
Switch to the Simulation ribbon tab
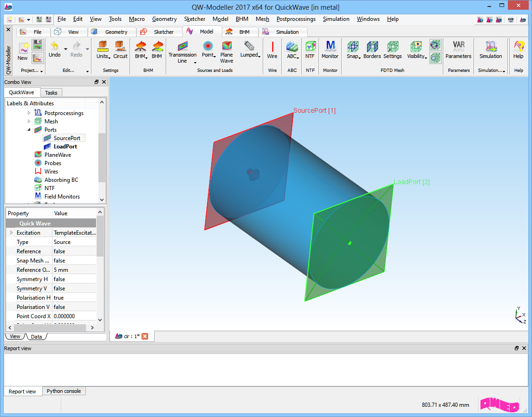tap(283, 32)
